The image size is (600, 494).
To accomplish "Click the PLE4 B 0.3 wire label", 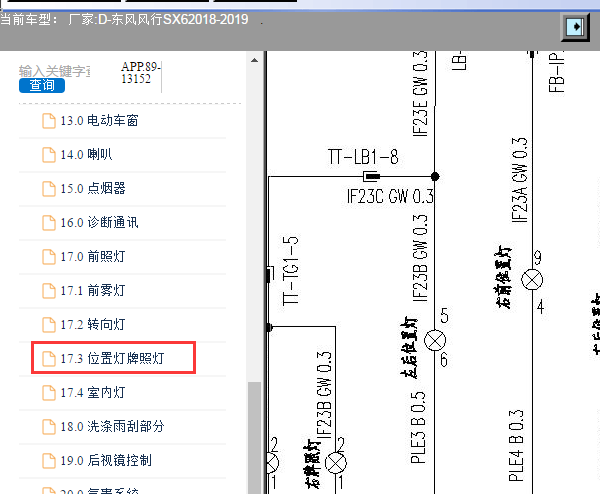I will pyautogui.click(x=516, y=445).
